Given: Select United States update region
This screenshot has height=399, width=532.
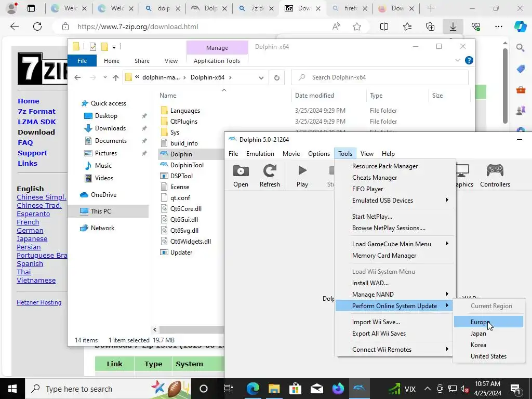Looking at the screenshot, I should (x=488, y=356).
